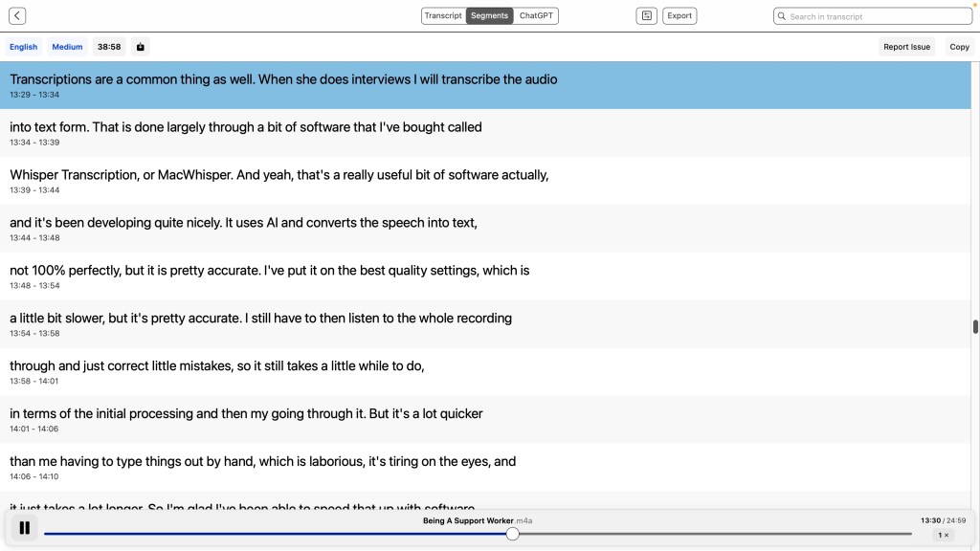The image size is (980, 551).
Task: Click the Report Issue button
Action: click(906, 46)
